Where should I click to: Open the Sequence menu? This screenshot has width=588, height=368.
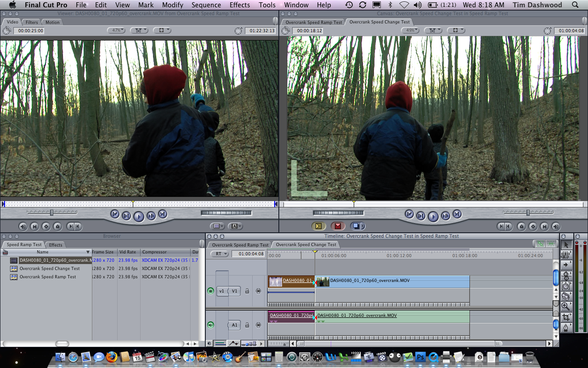(206, 5)
